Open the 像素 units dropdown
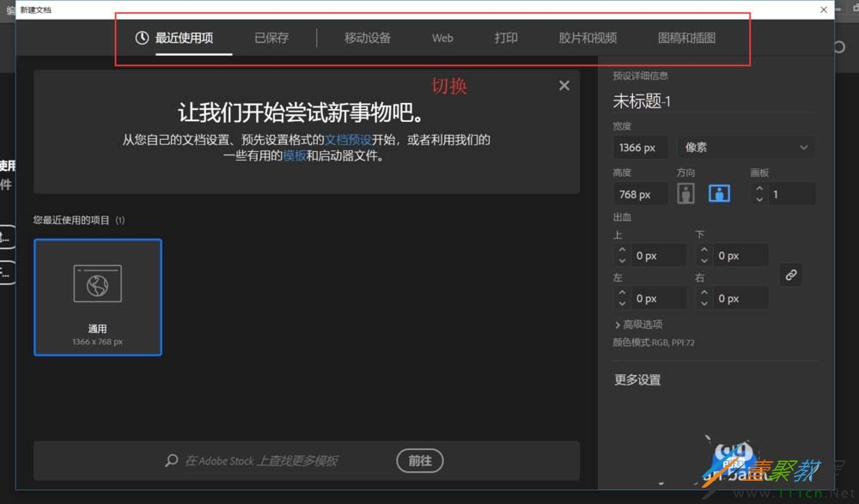 coord(746,148)
